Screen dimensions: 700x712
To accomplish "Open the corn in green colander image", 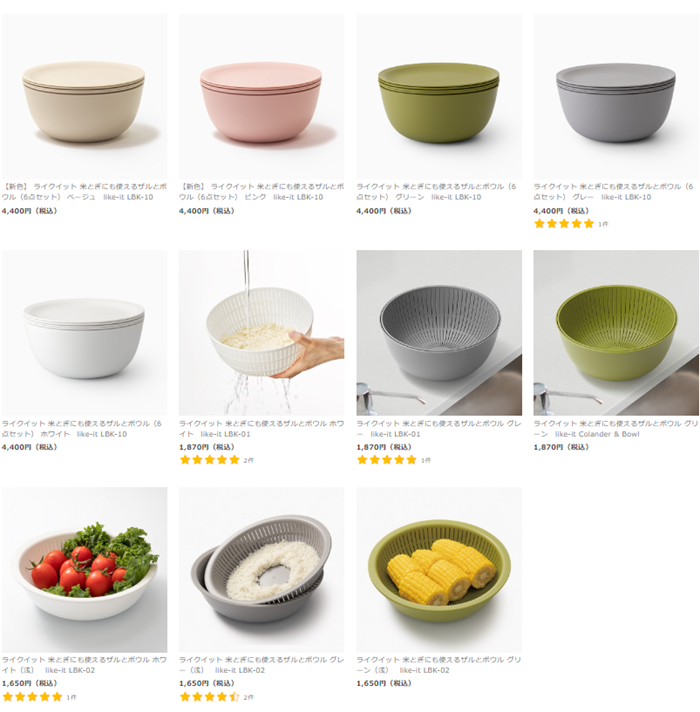I will [x=439, y=569].
